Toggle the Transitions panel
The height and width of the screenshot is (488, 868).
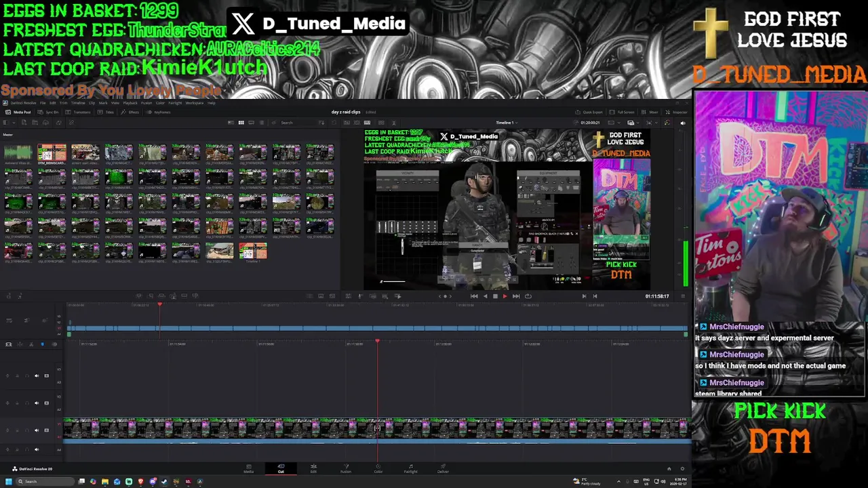[78, 112]
